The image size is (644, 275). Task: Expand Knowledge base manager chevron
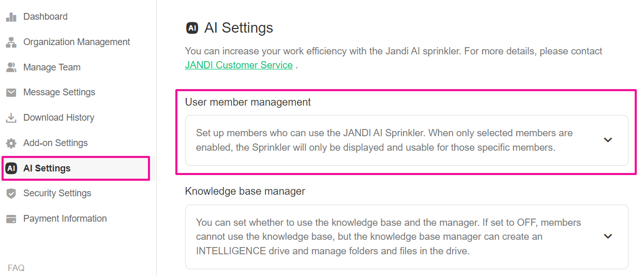pos(608,236)
